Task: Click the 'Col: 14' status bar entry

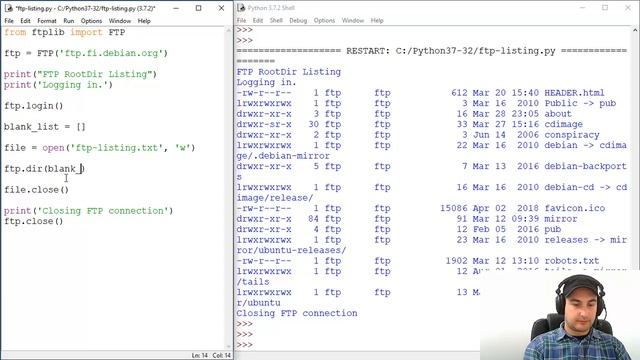Action: (221, 356)
